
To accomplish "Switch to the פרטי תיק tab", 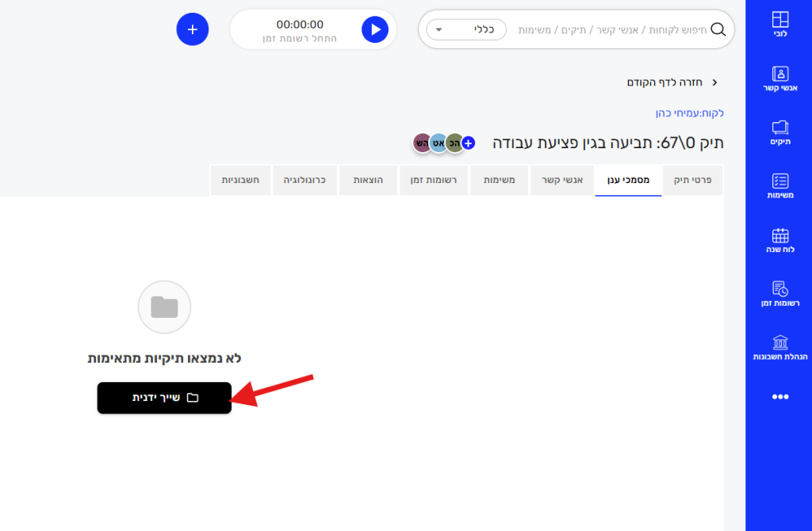I will click(x=692, y=180).
